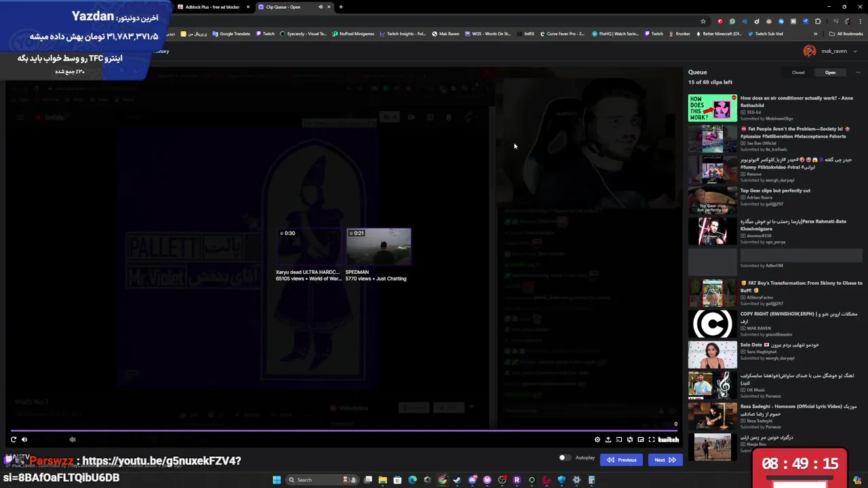Open Microsoft Store from the taskbar
Viewport: 868px width, 488px height.
tap(397, 480)
